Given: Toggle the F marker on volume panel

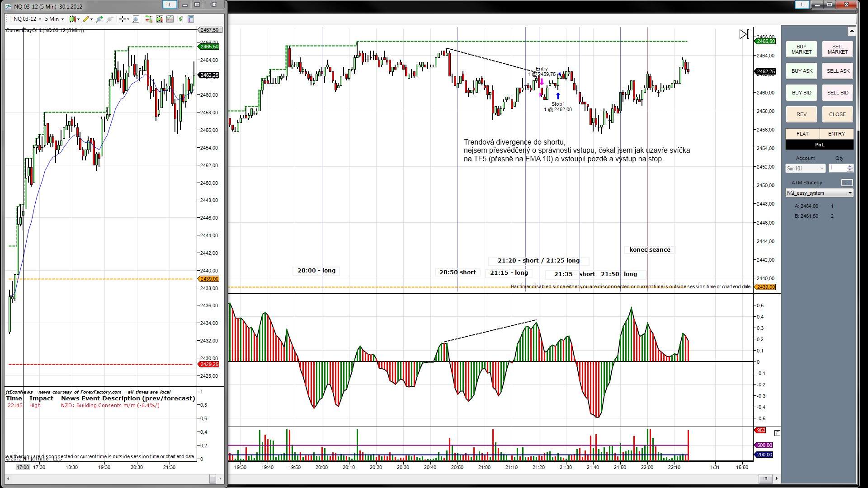Looking at the screenshot, I should click(777, 433).
